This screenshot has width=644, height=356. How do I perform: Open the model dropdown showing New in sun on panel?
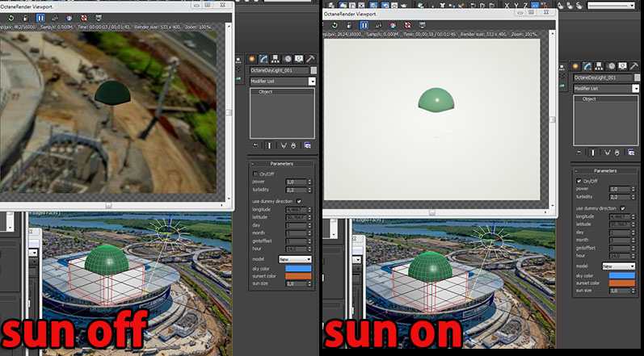[618, 266]
